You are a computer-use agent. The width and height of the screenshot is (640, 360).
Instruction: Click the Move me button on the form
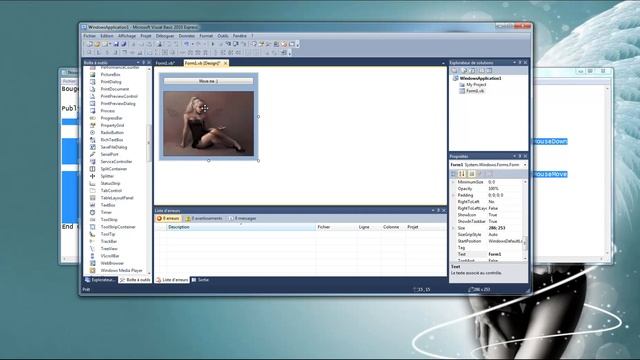pos(208,81)
